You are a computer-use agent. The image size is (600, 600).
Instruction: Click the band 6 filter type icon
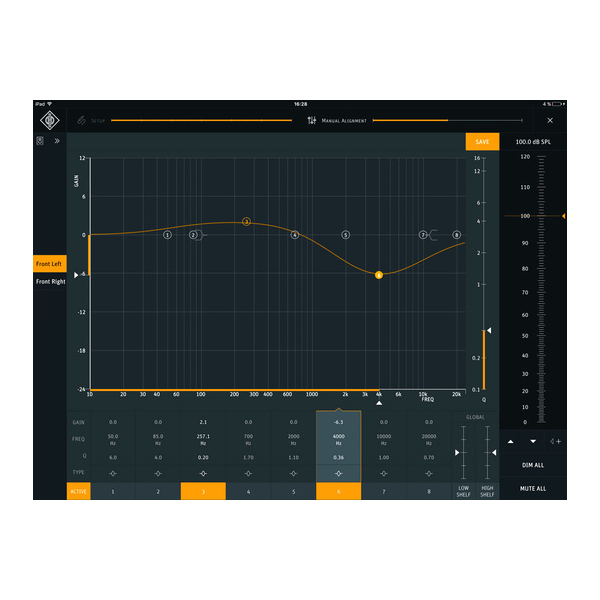(339, 473)
